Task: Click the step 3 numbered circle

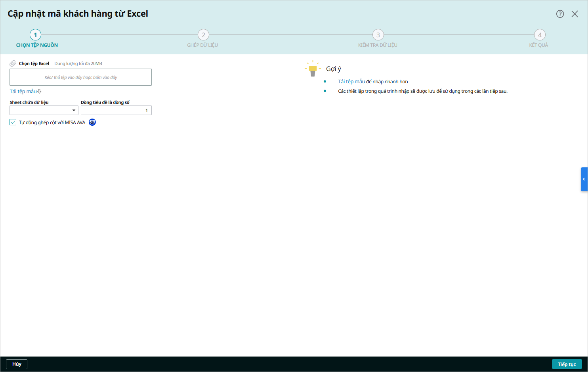Action: pyautogui.click(x=378, y=35)
